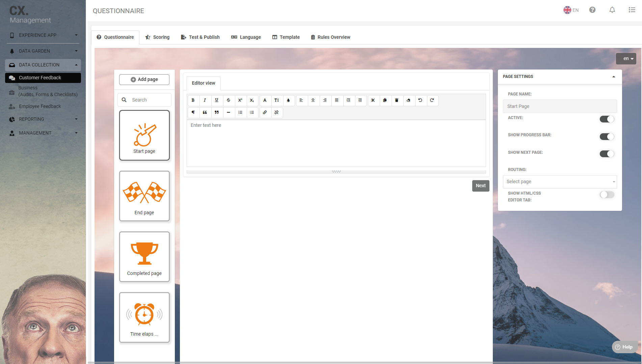Switch the interface language via EN flag

tap(571, 10)
